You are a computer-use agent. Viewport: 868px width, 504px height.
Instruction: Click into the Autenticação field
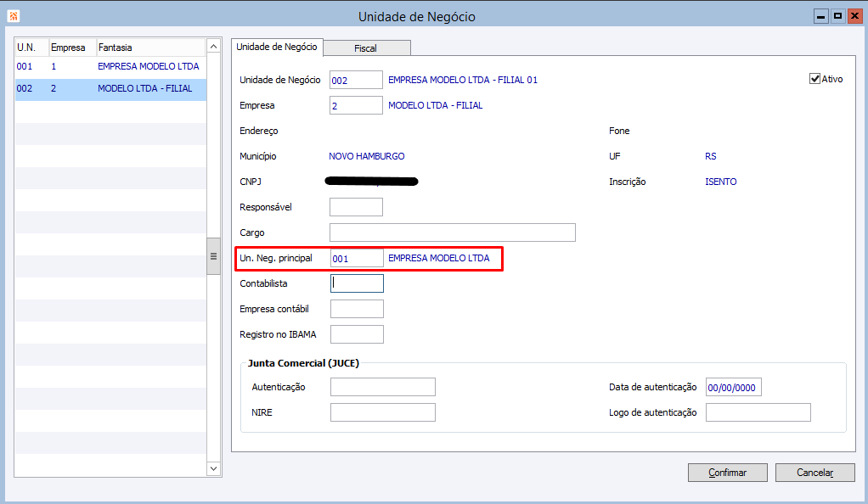[383, 387]
